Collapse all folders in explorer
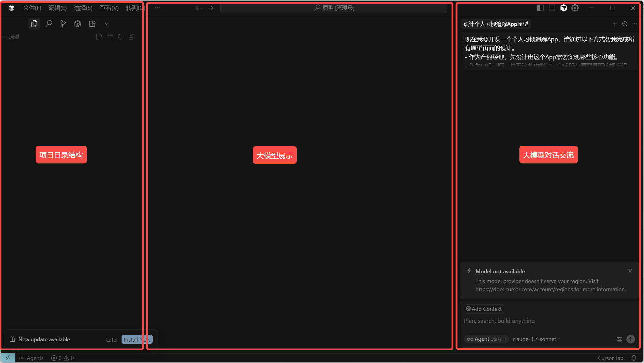644x363 pixels. [132, 37]
